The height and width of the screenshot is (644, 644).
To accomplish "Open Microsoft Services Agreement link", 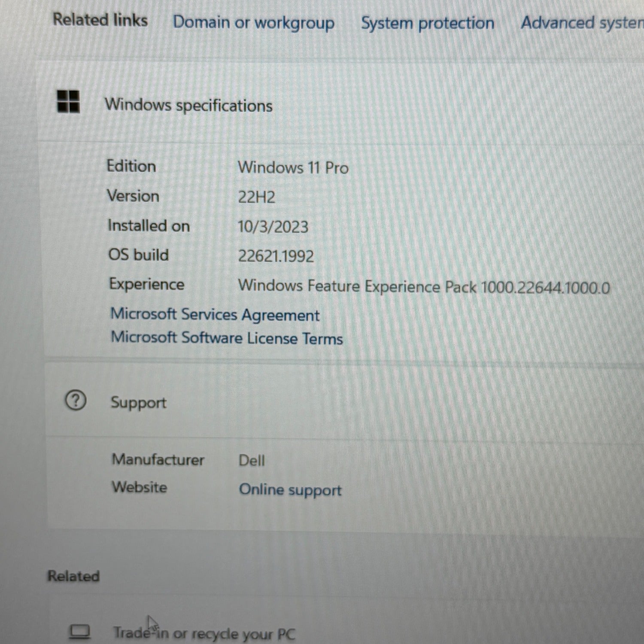I will tap(215, 315).
